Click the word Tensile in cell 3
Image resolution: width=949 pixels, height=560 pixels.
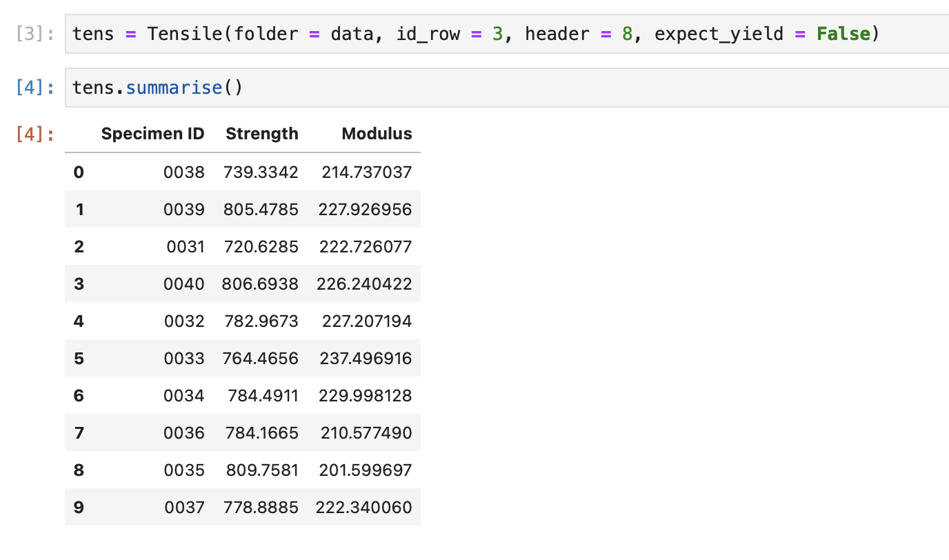185,34
